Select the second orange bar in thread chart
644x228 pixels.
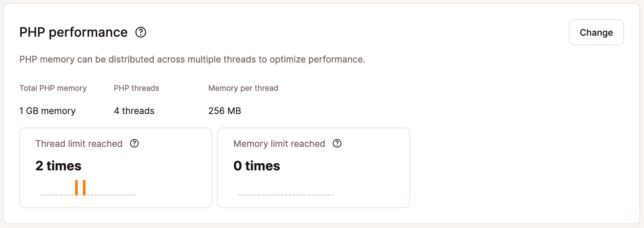click(85, 187)
